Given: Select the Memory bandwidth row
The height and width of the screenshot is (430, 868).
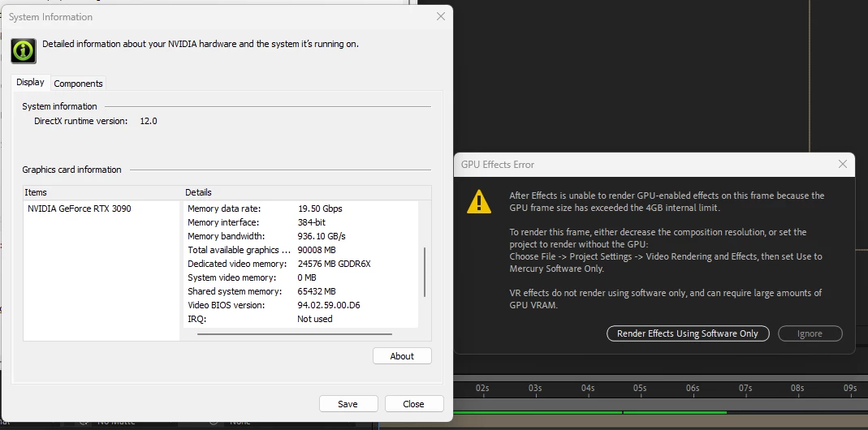Looking at the screenshot, I should point(301,236).
